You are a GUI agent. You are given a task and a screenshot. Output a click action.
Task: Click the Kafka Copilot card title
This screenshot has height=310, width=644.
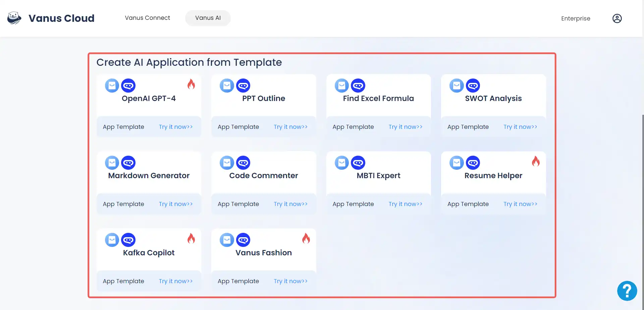pos(149,253)
